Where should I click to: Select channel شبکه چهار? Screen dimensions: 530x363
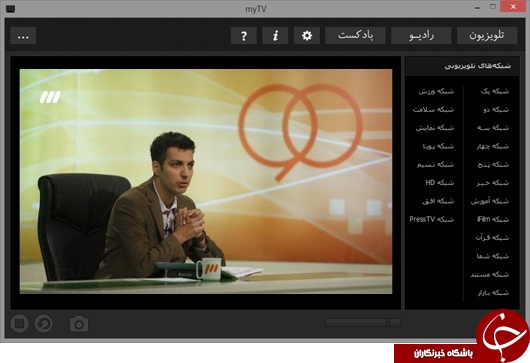coord(493,146)
